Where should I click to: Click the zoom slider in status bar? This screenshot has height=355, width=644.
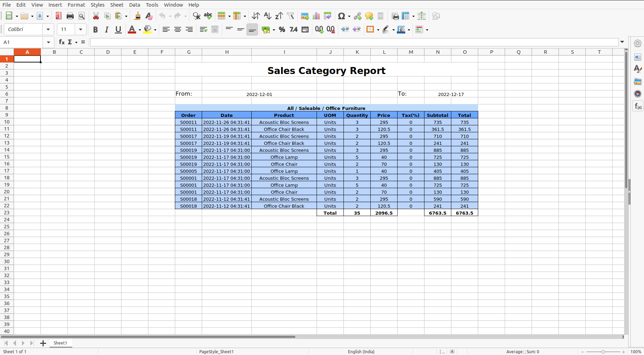(603, 352)
